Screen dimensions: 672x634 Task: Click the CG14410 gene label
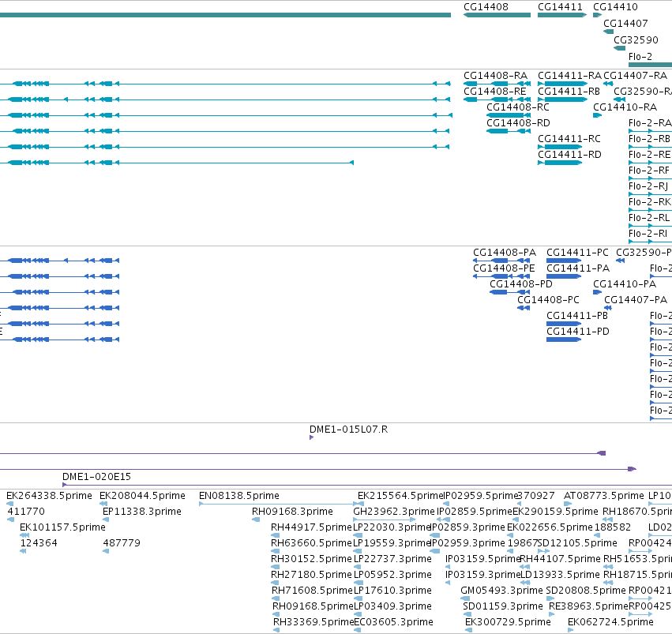[x=615, y=7]
